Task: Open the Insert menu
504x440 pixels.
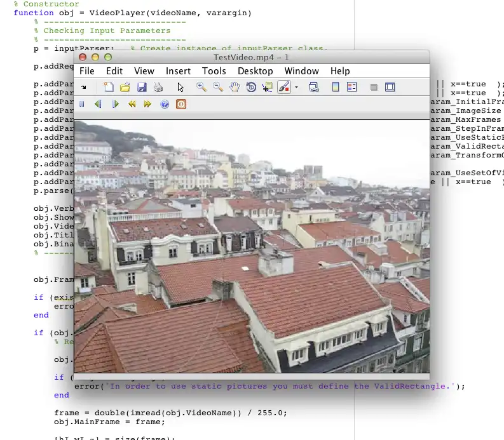Action: point(178,71)
